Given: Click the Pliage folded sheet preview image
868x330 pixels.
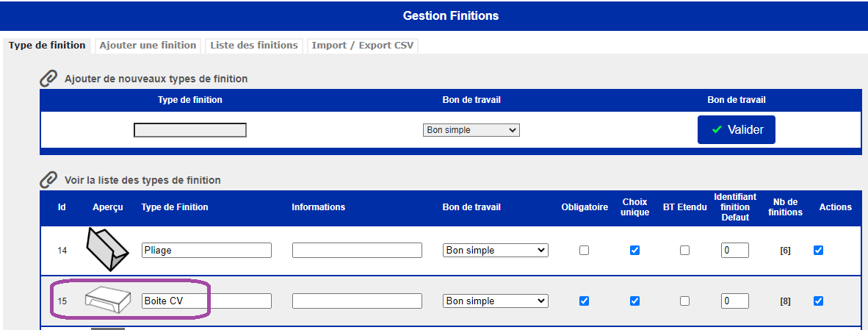Looking at the screenshot, I should pyautogui.click(x=106, y=251).
